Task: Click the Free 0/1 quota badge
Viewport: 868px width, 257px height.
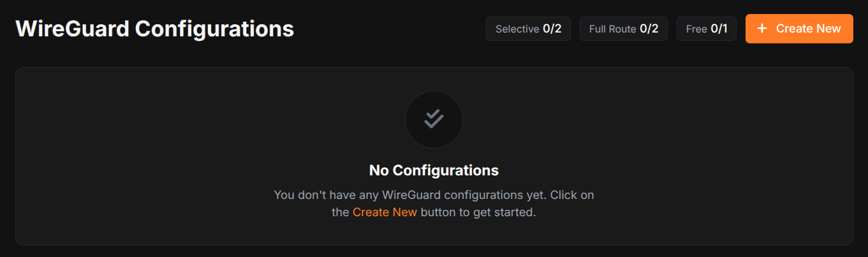Action: pyautogui.click(x=707, y=29)
